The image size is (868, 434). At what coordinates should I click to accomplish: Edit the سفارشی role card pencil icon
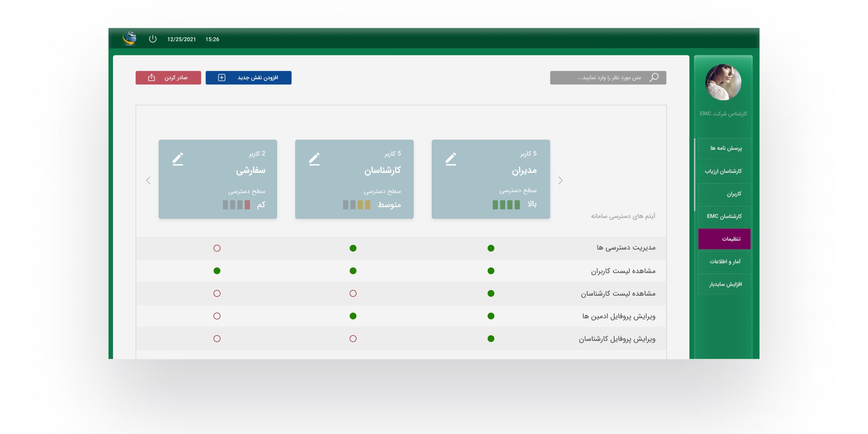coord(178,159)
